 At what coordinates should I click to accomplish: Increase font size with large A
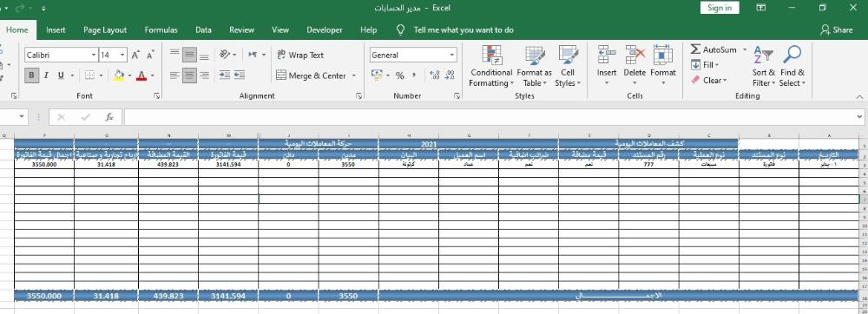136,55
